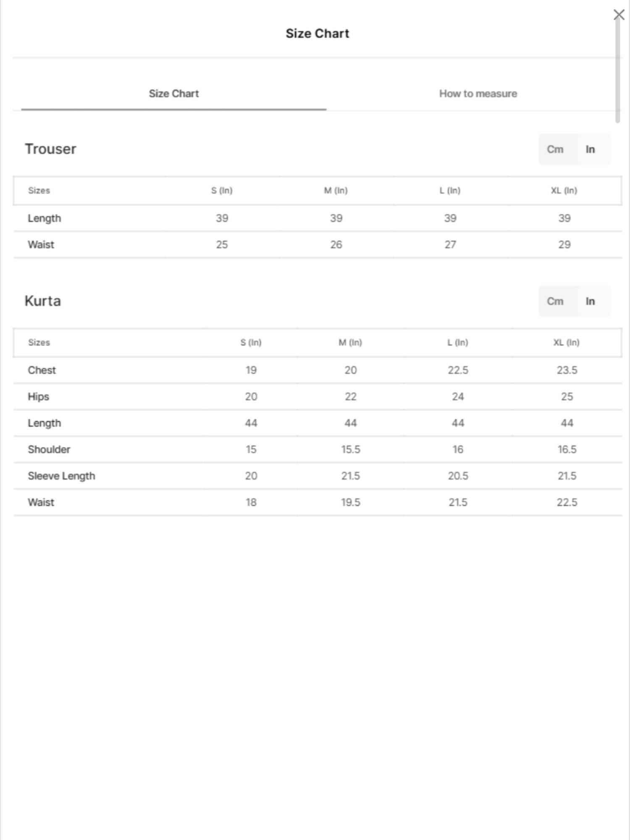
Task: Select the Kurta M (In) column header
Action: pyautogui.click(x=350, y=343)
